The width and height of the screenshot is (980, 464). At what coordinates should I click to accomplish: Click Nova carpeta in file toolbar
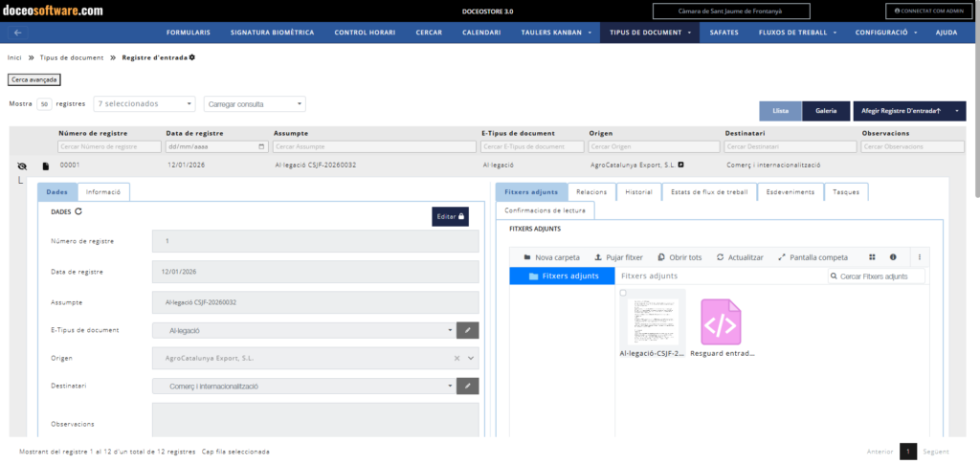pyautogui.click(x=551, y=257)
